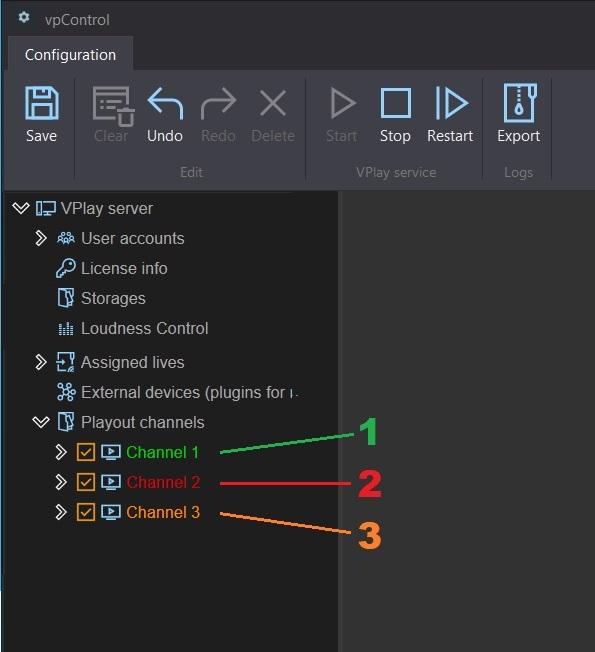This screenshot has width=595, height=652.
Task: Click the Clear label in Edit group
Action: pyautogui.click(x=111, y=136)
